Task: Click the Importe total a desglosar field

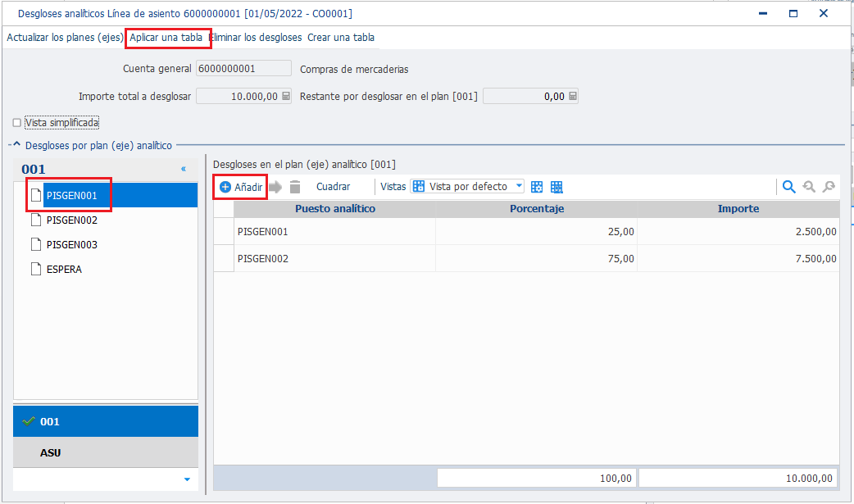Action: point(243,97)
